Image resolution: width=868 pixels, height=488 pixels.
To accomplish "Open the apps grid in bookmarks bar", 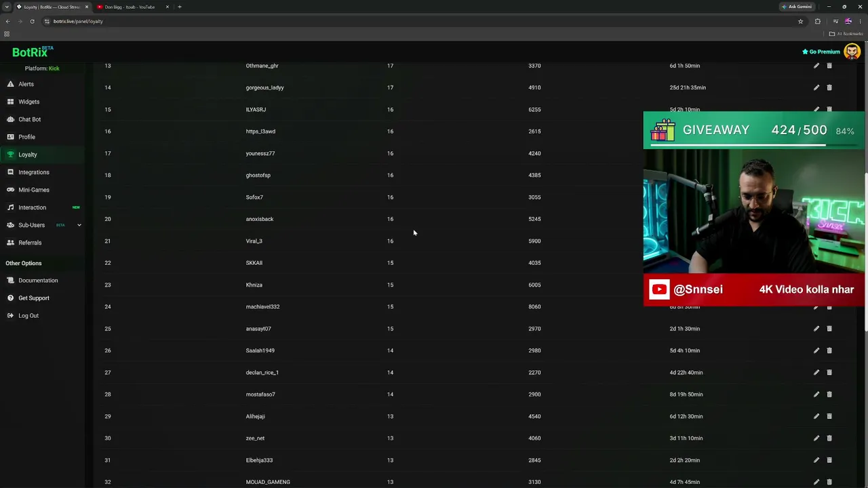I will coord(7,34).
